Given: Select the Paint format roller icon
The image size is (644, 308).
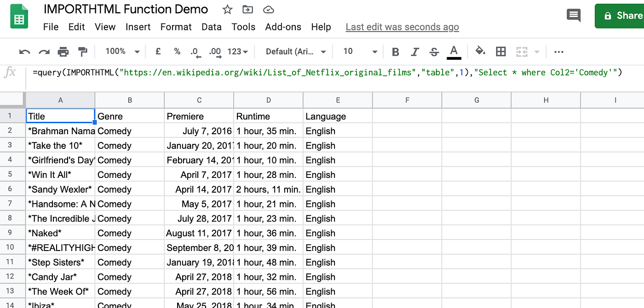Looking at the screenshot, I should pos(82,51).
